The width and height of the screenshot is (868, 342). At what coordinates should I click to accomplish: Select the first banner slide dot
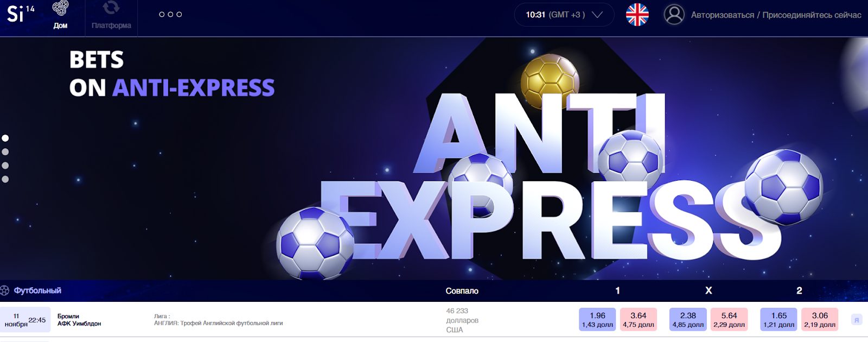point(5,138)
